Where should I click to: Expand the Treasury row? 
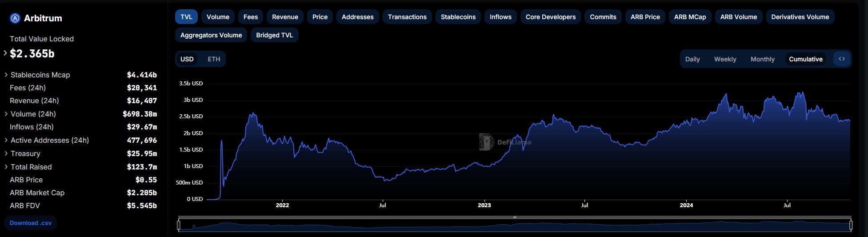6,153
